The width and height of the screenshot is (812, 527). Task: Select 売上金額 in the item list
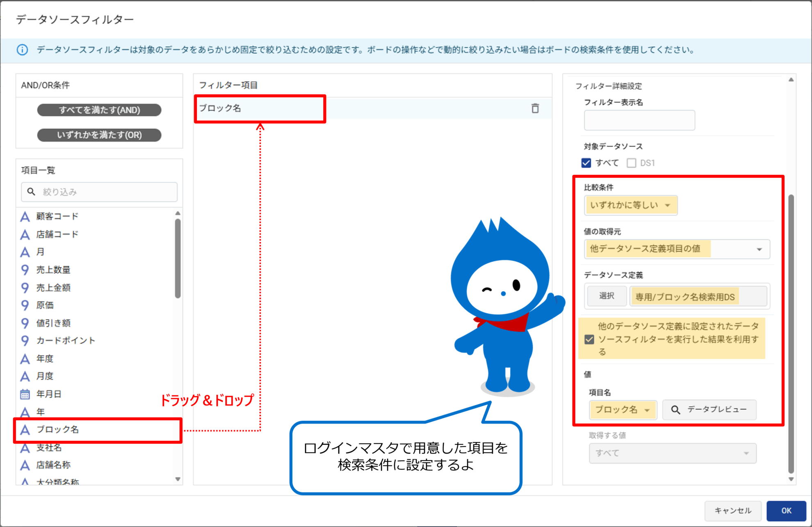coord(53,287)
